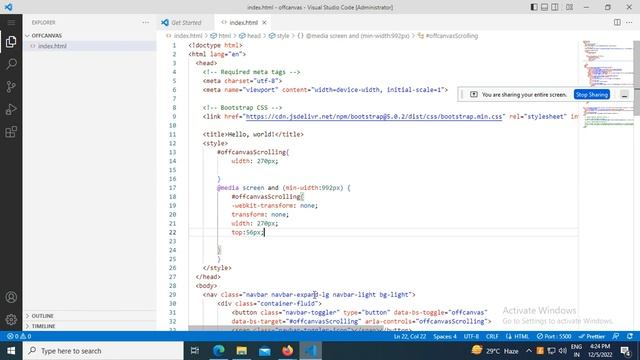Click the Port : 5500 live server item

pos(553,336)
